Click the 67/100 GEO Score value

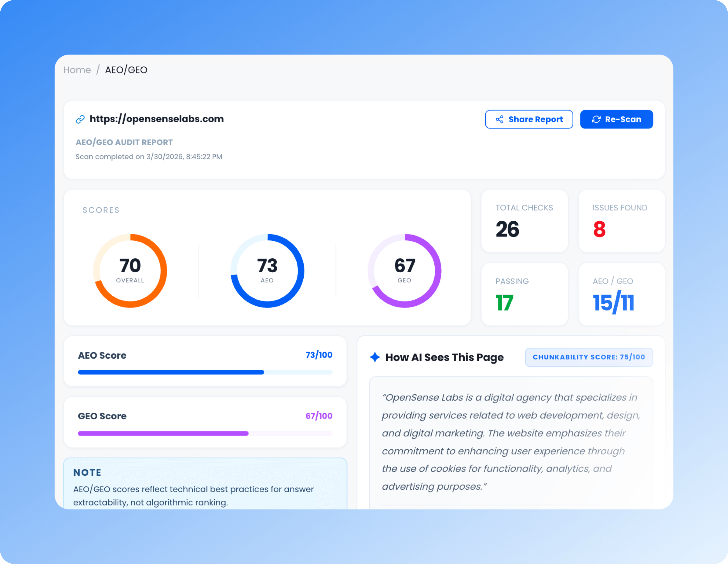(319, 416)
